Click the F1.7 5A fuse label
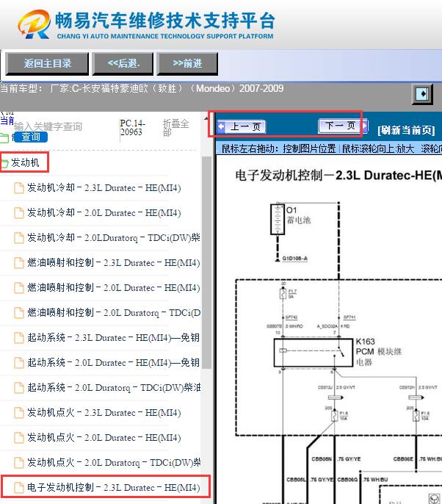Viewport: 442px width, 504px height. tap(292, 294)
